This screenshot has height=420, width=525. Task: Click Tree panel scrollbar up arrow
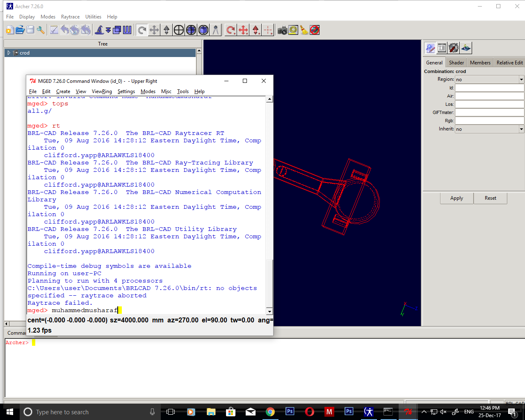click(x=199, y=51)
